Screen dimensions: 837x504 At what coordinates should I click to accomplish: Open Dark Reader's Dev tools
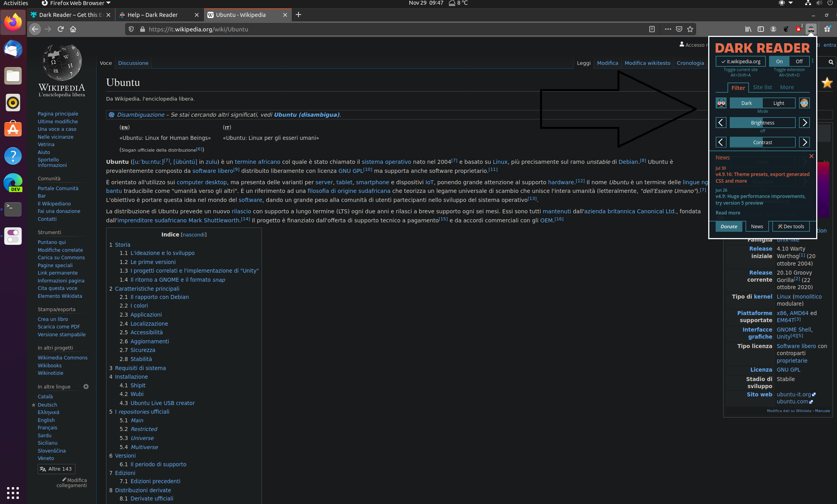pos(790,226)
